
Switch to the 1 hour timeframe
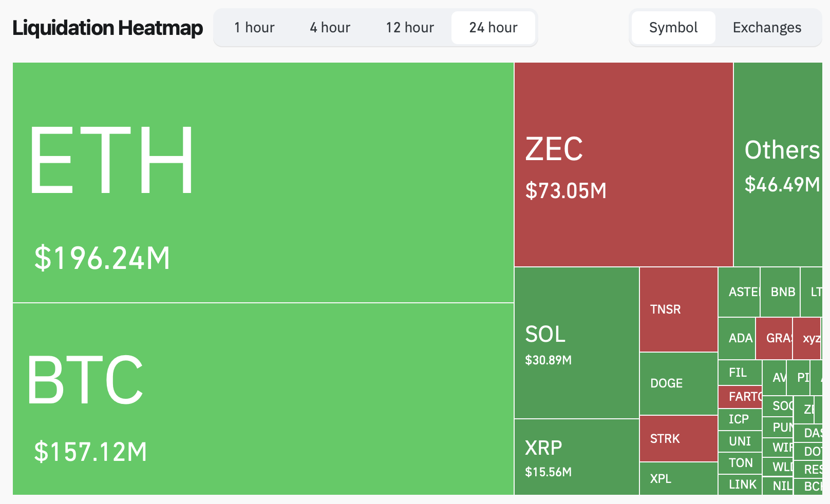coord(254,28)
